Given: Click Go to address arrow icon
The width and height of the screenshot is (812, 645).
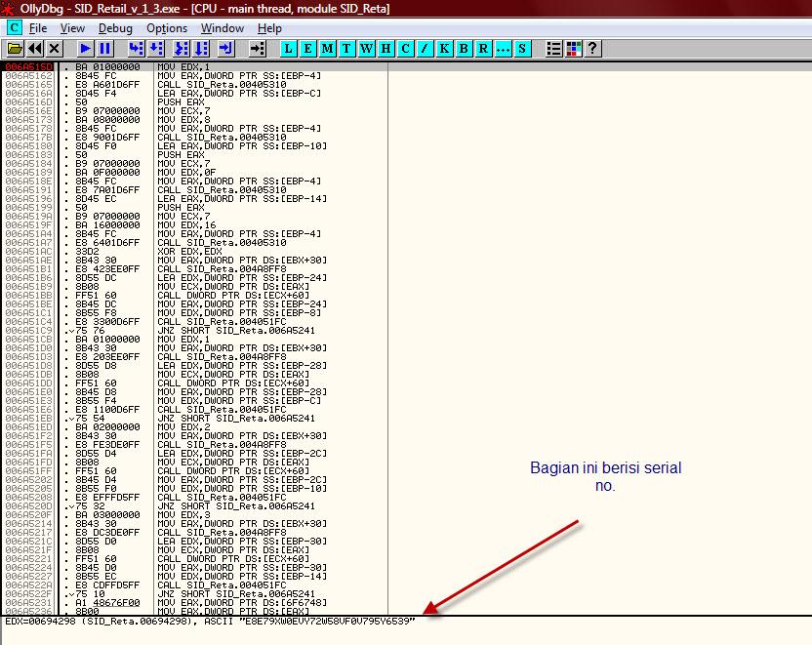Looking at the screenshot, I should click(x=258, y=49).
